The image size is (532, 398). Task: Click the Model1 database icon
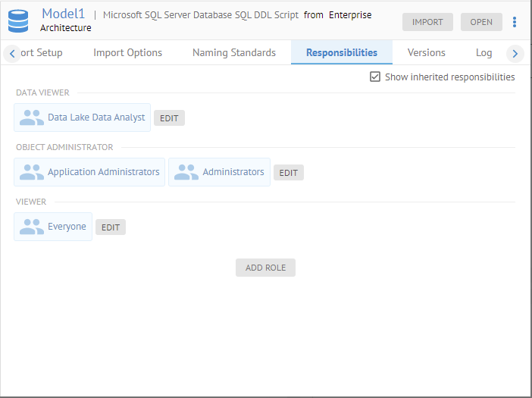[x=18, y=20]
